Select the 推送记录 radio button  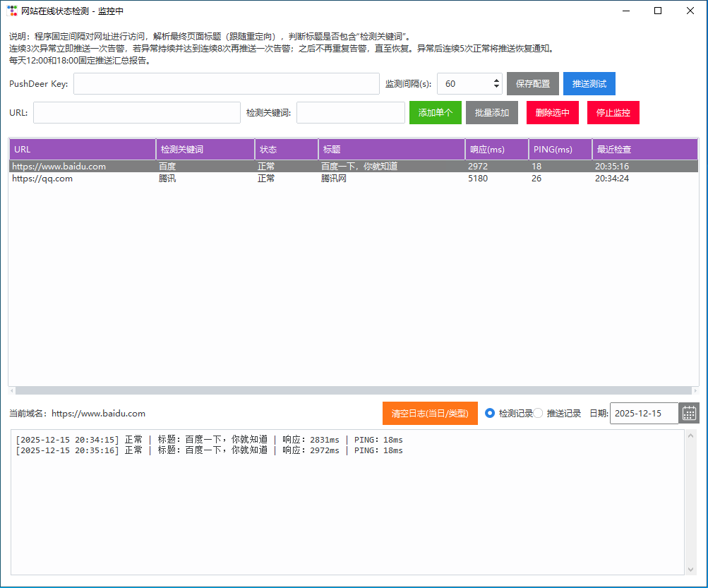click(538, 414)
